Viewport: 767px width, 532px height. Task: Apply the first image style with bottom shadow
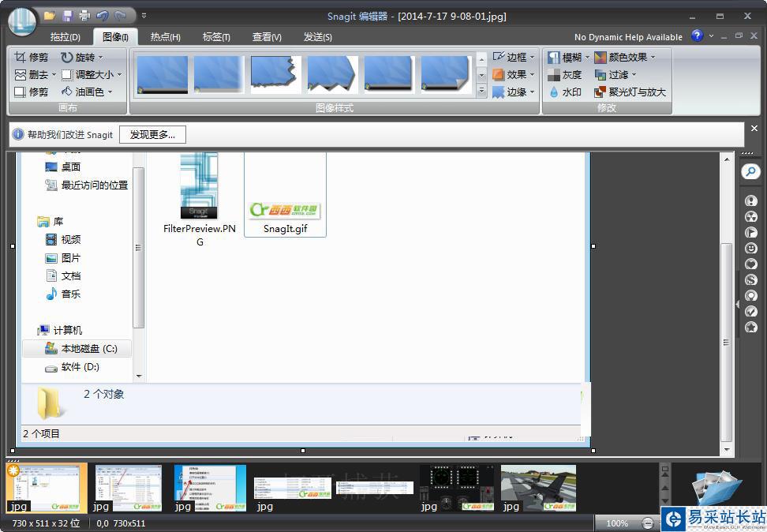(163, 74)
